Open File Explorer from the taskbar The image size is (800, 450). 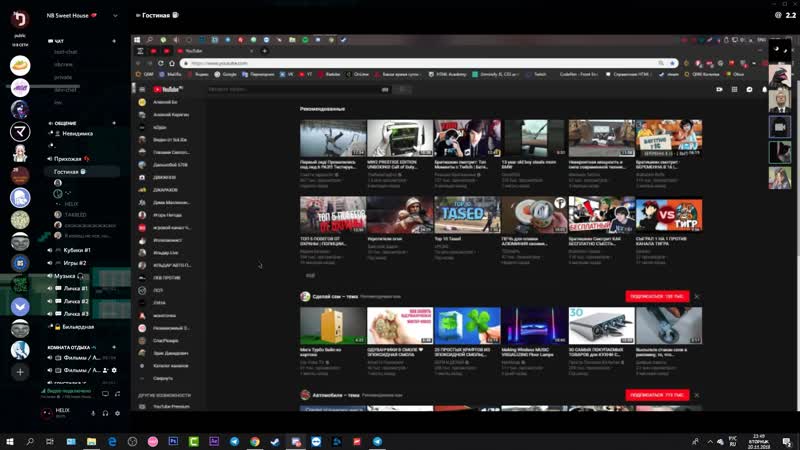pos(91,441)
